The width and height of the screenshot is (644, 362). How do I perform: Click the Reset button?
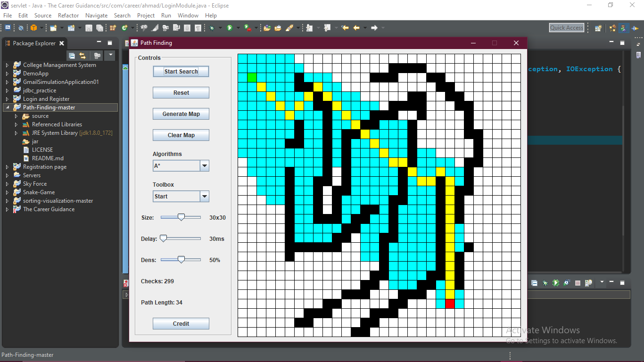(181, 93)
